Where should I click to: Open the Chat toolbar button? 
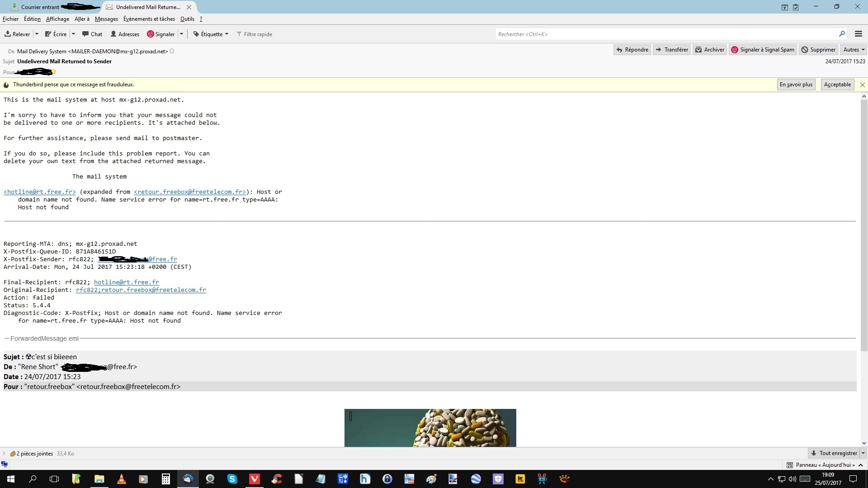click(92, 34)
